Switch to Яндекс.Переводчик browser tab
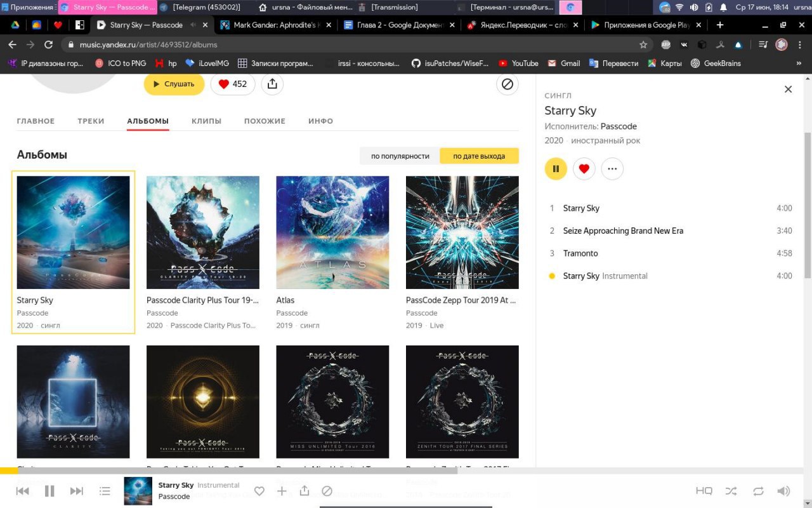 click(x=523, y=25)
